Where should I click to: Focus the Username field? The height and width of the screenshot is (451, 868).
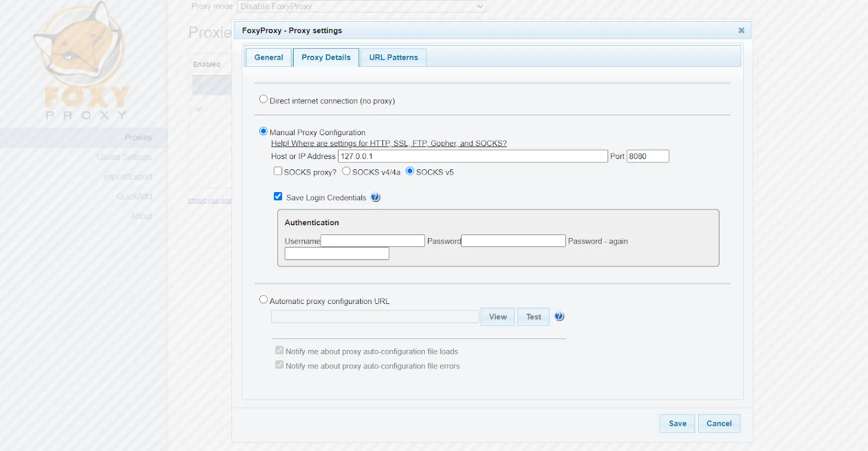[373, 241]
